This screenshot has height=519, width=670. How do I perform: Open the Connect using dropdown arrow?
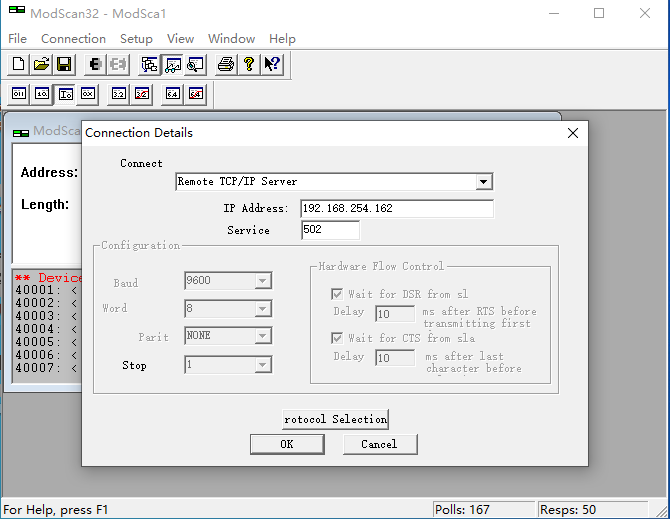(x=483, y=182)
